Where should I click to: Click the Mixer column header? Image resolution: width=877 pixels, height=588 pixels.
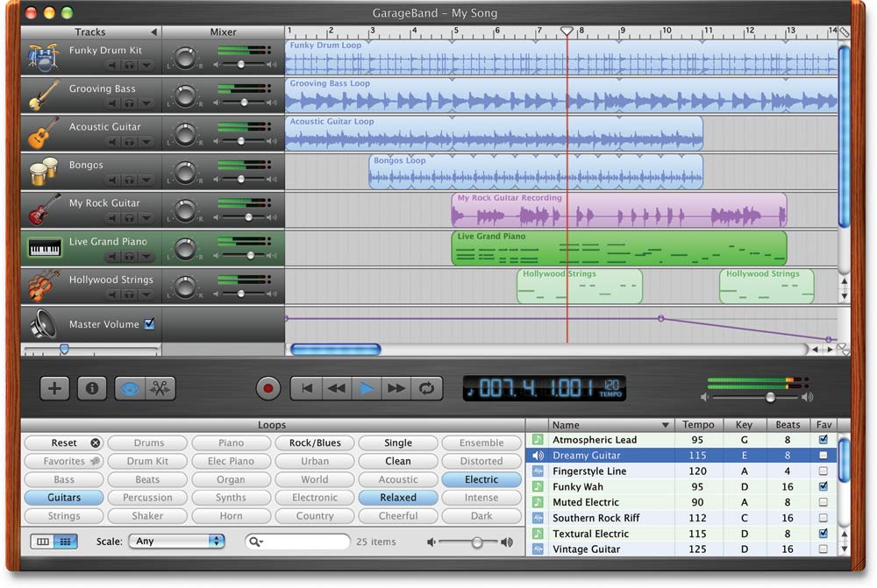[223, 32]
